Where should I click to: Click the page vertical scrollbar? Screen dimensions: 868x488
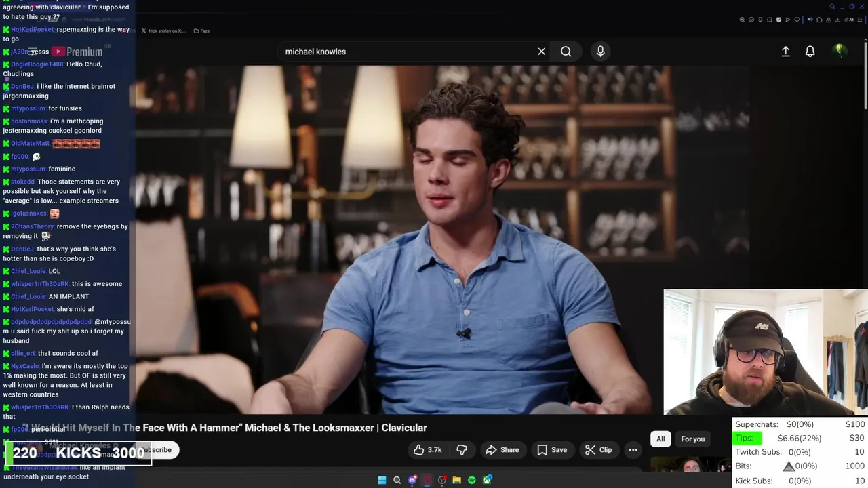865,75
